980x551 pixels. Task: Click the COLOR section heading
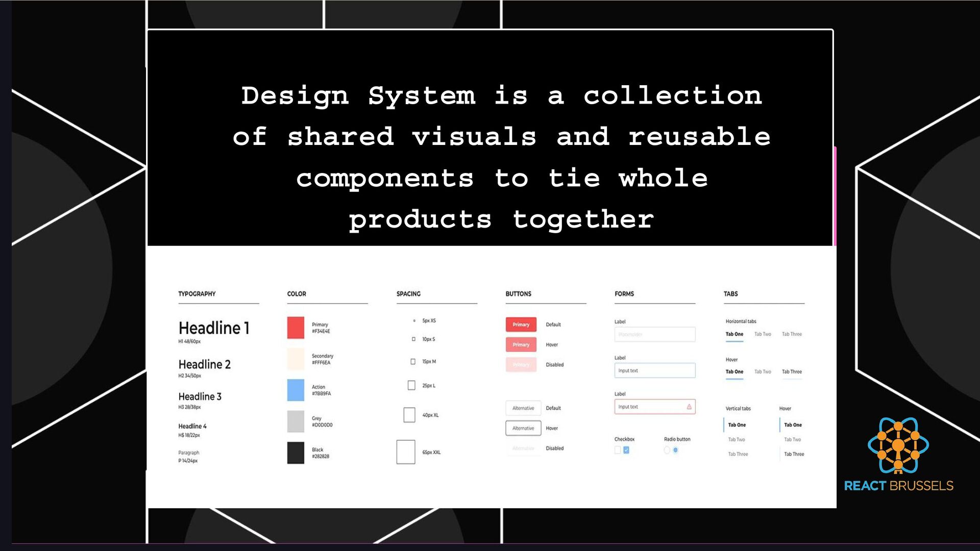point(297,294)
